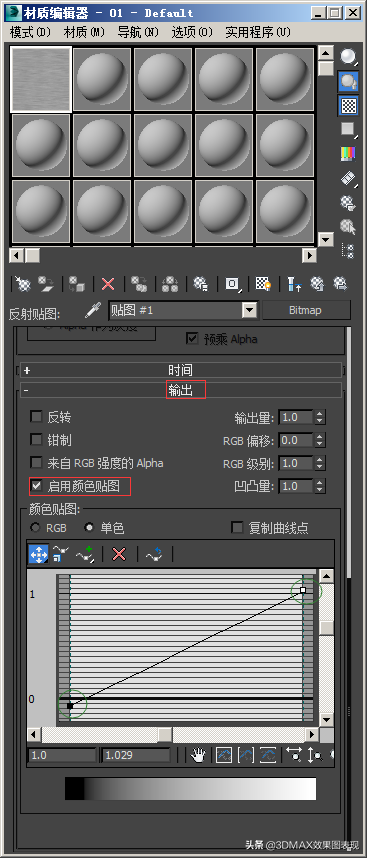Open the 贴图 #1 name dropdown
The width and height of the screenshot is (367, 858).
coord(250,310)
